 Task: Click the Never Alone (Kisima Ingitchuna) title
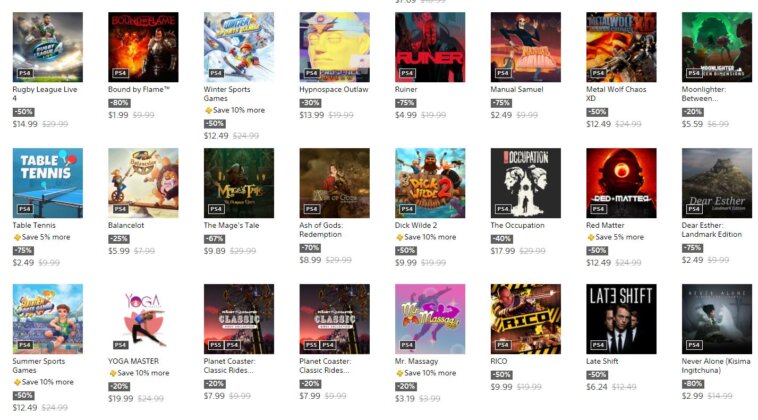pyautogui.click(x=716, y=365)
